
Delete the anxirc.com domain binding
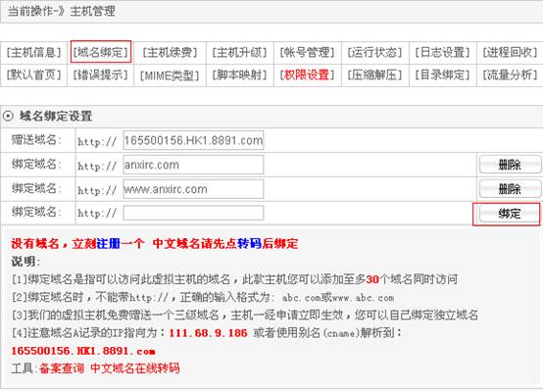click(x=510, y=165)
